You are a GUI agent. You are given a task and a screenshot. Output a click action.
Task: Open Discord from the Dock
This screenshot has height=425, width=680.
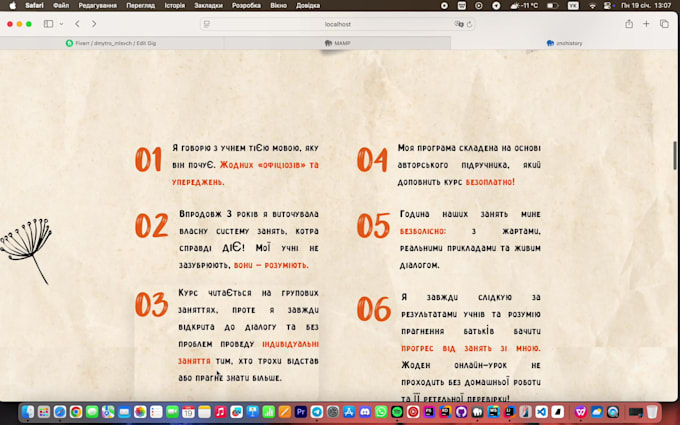point(365,412)
